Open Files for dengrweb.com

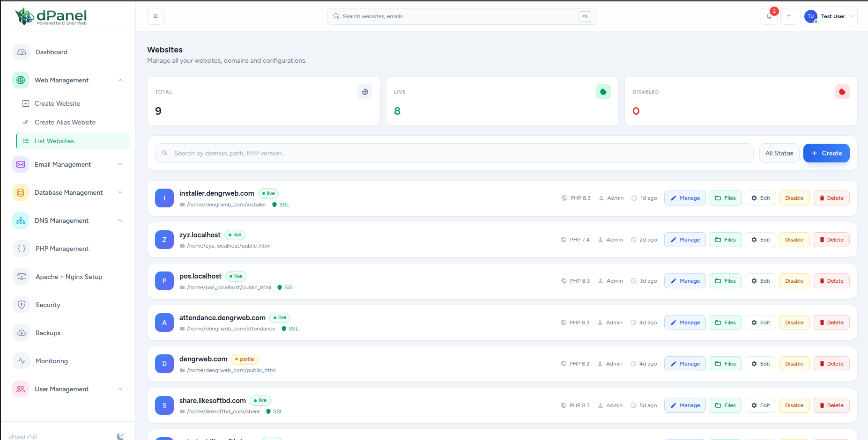725,364
